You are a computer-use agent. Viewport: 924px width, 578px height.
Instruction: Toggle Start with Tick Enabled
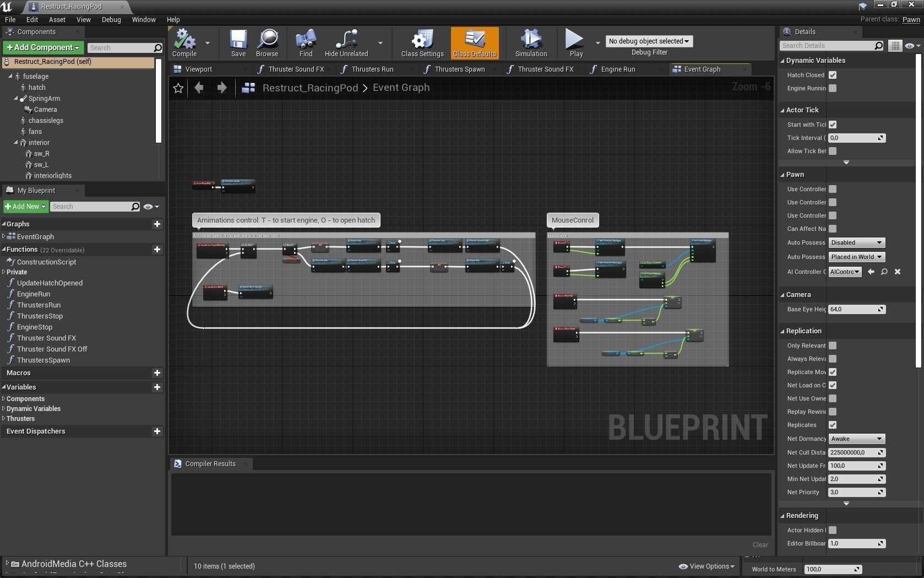click(833, 125)
